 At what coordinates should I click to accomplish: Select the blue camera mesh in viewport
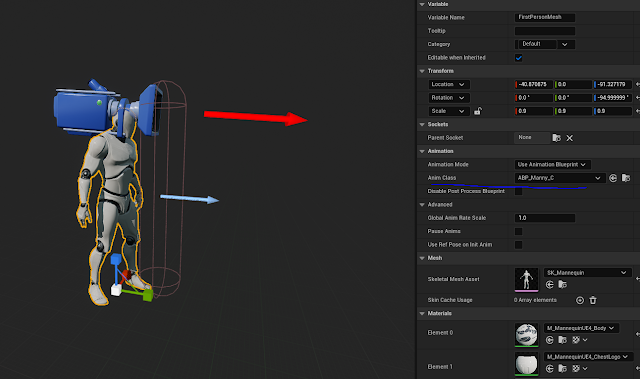click(84, 110)
